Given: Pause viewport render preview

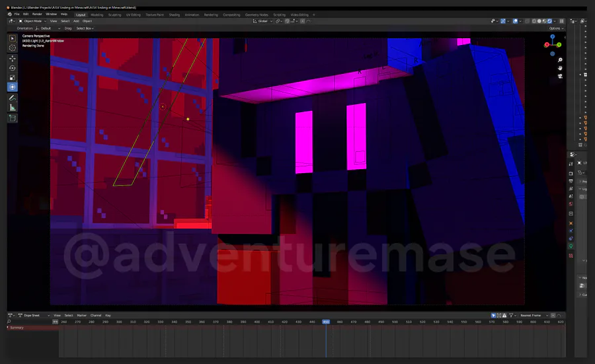Looking at the screenshot, I should click(x=561, y=21).
